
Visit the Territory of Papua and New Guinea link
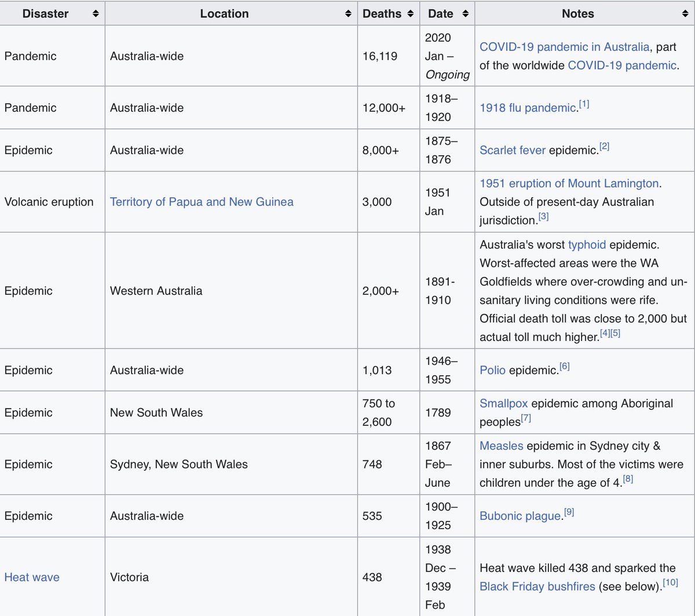point(202,202)
